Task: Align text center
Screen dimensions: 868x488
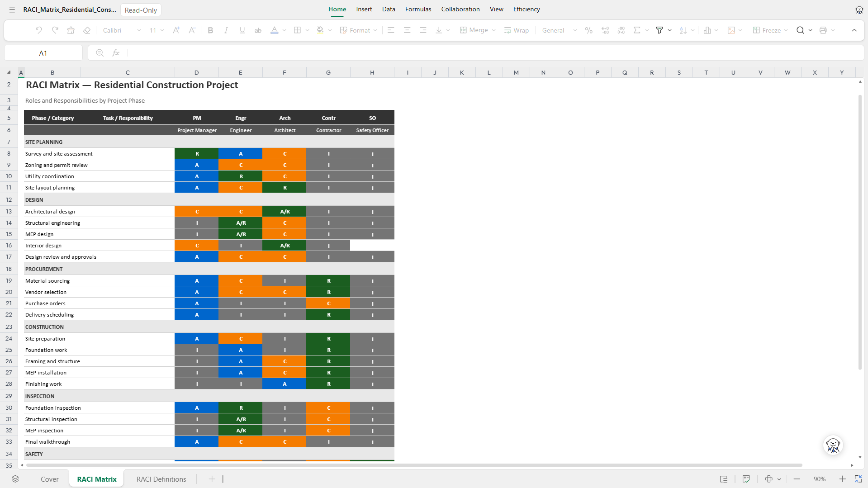Action: [407, 30]
